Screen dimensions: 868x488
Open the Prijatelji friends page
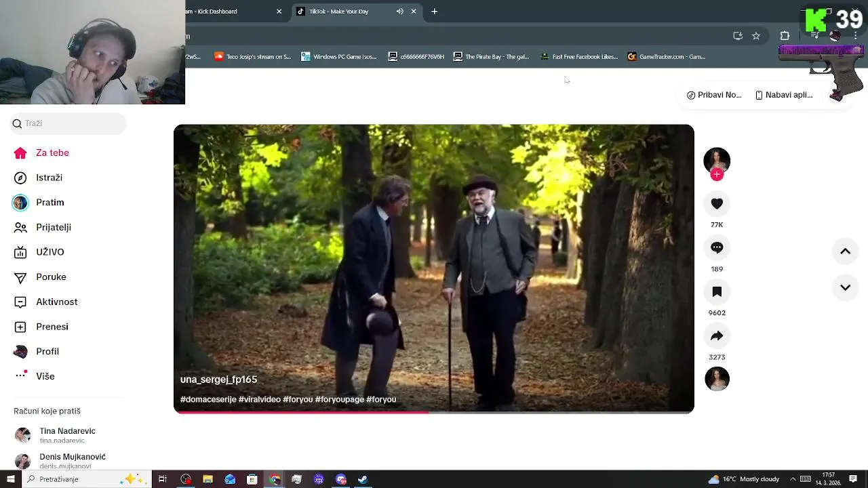(x=43, y=227)
